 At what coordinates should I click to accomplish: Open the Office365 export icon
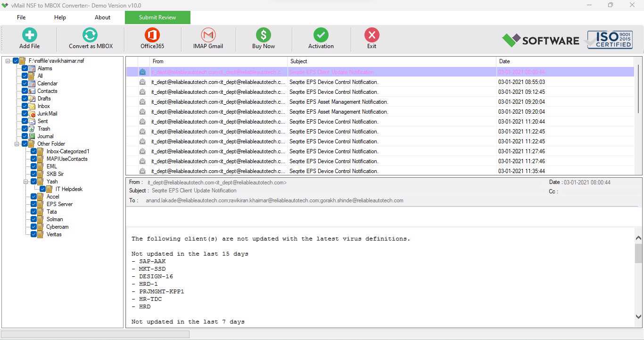(152, 35)
